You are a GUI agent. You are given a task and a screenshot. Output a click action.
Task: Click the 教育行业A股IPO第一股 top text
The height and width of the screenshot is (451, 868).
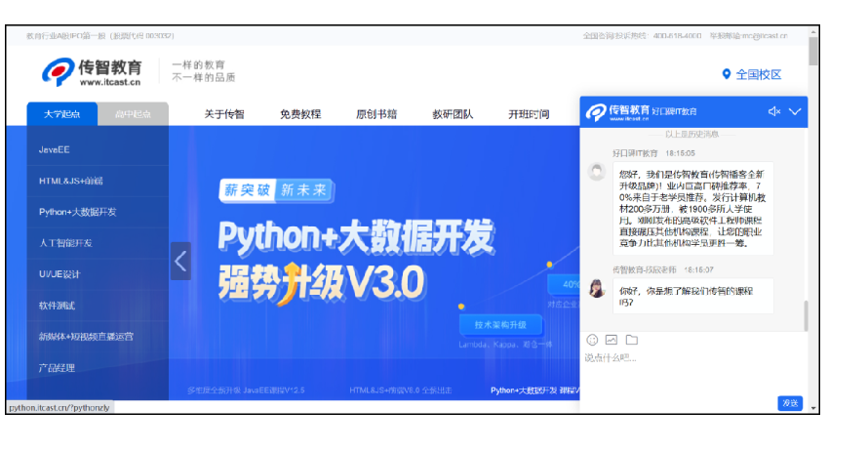click(100, 36)
